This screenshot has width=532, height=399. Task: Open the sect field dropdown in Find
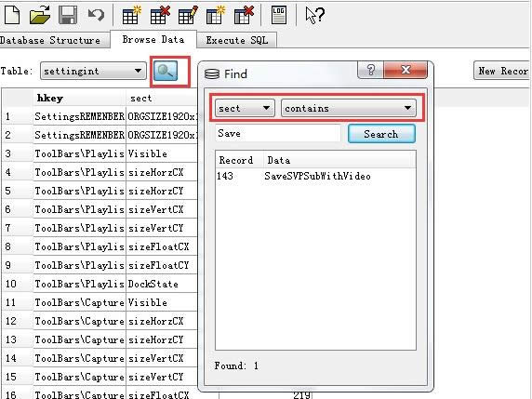pos(245,108)
